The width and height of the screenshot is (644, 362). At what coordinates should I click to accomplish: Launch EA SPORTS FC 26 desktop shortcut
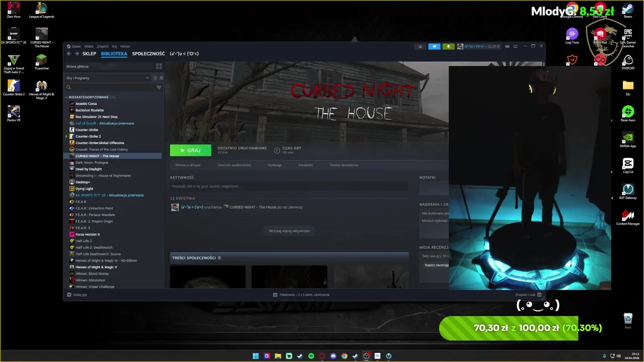click(x=14, y=36)
